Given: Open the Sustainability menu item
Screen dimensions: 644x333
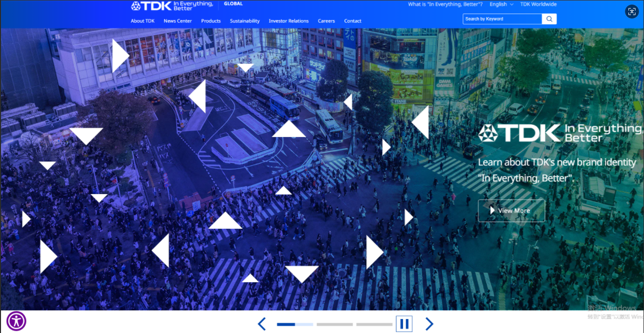Looking at the screenshot, I should (x=245, y=21).
